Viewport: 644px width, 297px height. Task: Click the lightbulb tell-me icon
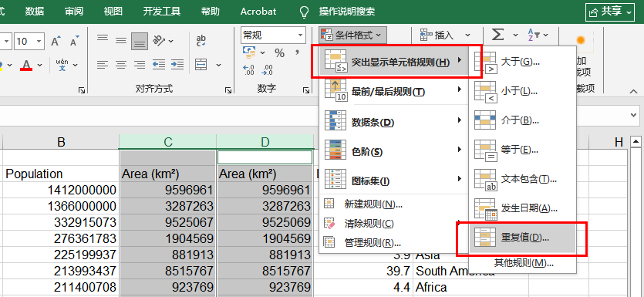pyautogui.click(x=304, y=12)
